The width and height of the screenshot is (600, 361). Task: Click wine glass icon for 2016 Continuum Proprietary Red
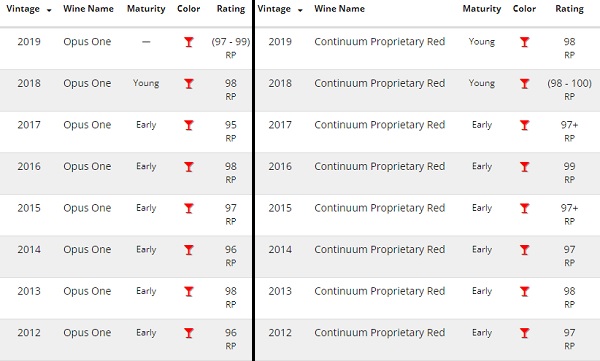tap(524, 167)
